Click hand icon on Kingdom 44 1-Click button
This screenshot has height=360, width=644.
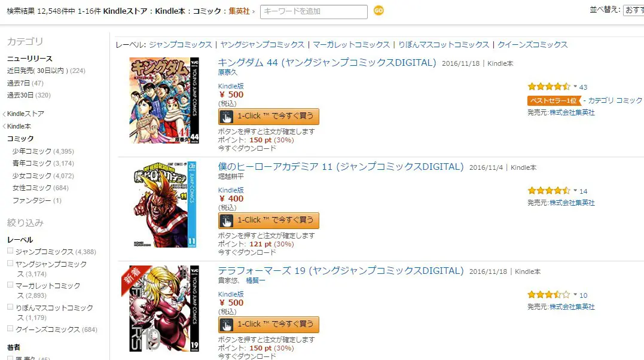click(226, 117)
